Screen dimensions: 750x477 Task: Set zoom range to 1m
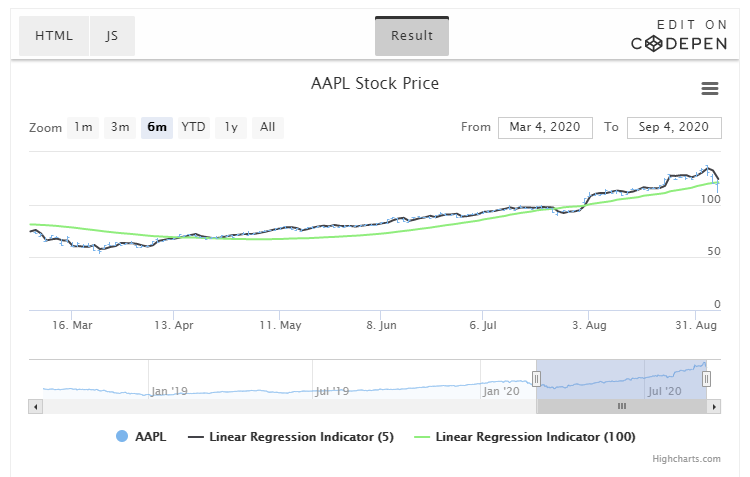pyautogui.click(x=83, y=127)
